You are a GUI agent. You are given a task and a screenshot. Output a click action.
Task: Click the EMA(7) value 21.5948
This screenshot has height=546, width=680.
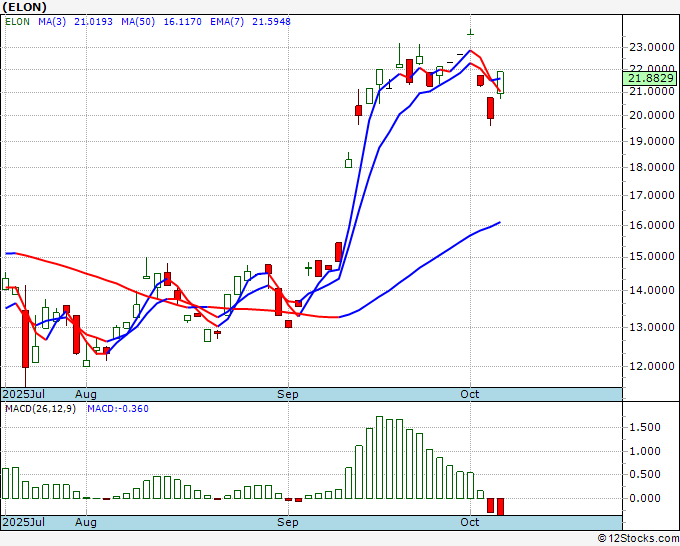271,22
